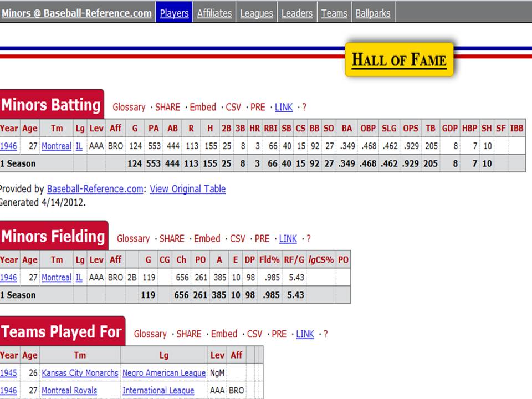
Task: Open Montreal team link in fielding table
Action: (x=57, y=277)
